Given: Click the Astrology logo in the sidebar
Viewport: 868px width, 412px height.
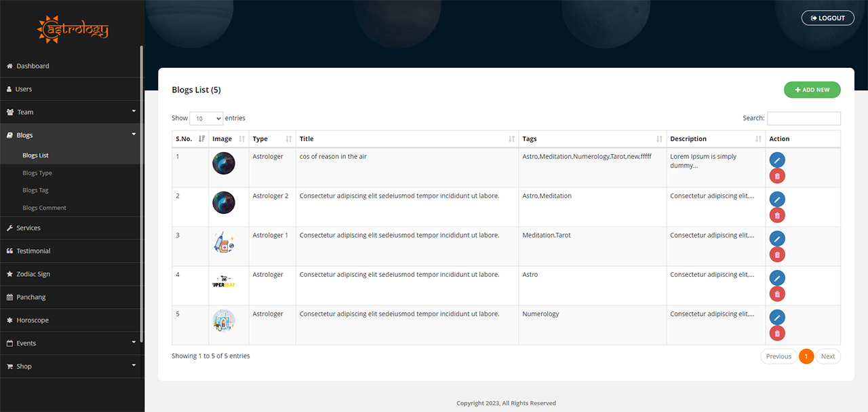Looking at the screenshot, I should coord(73,29).
